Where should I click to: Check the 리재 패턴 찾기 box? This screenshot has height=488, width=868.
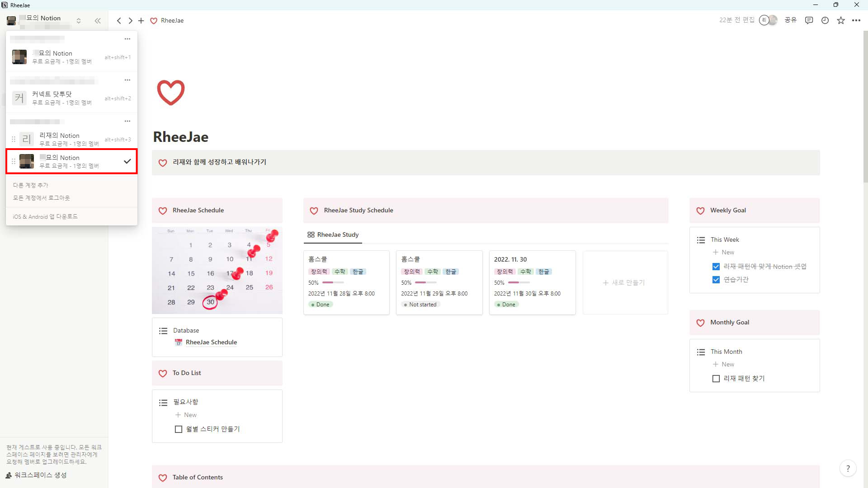coord(716,379)
